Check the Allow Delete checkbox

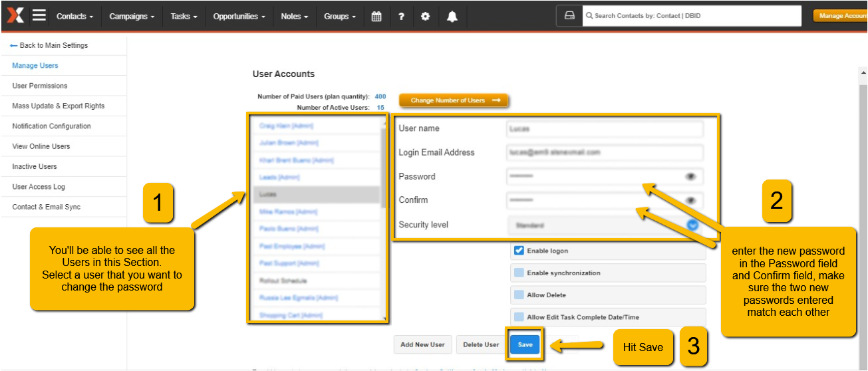coord(519,295)
